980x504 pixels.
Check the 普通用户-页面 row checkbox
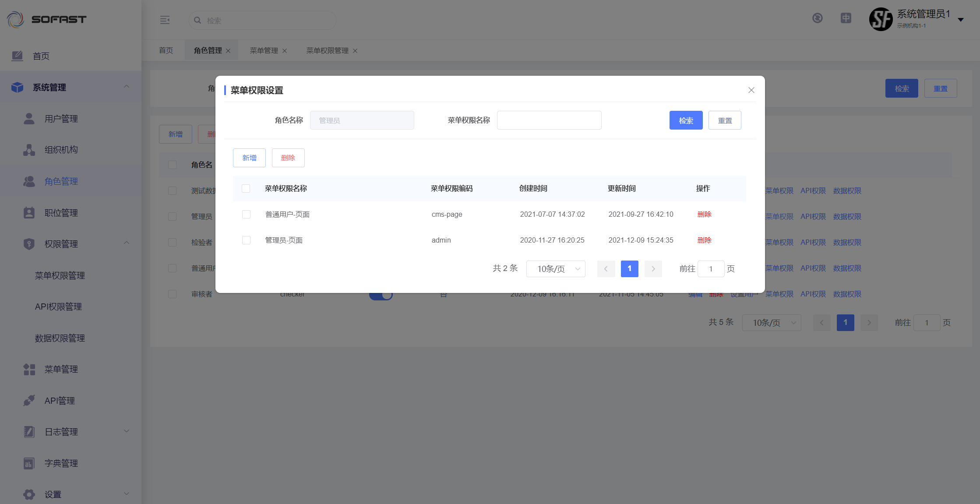(x=246, y=214)
